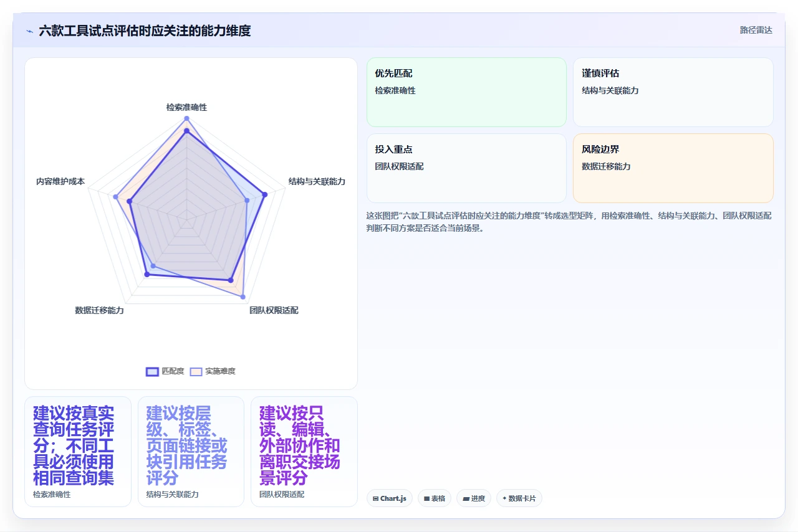Select the 数据卡片 tag chip
This screenshot has height=532, width=798.
click(519, 498)
